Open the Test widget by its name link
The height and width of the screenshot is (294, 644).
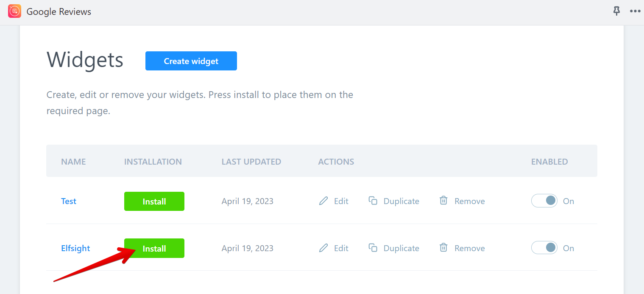click(x=68, y=201)
